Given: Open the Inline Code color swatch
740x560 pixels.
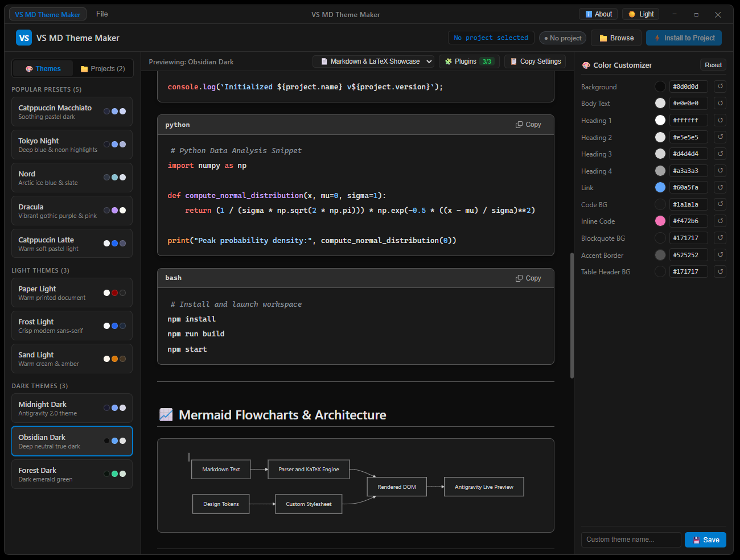Looking at the screenshot, I should [x=660, y=221].
